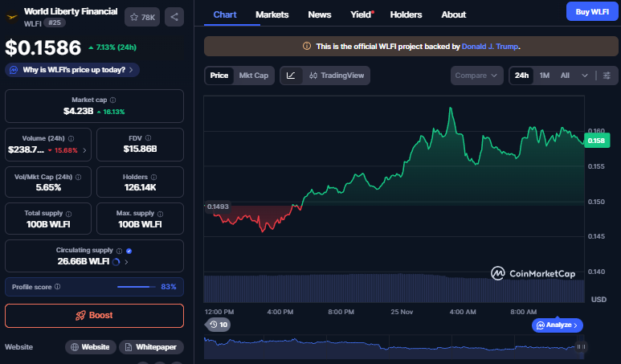Open the News tab

pos(319,14)
